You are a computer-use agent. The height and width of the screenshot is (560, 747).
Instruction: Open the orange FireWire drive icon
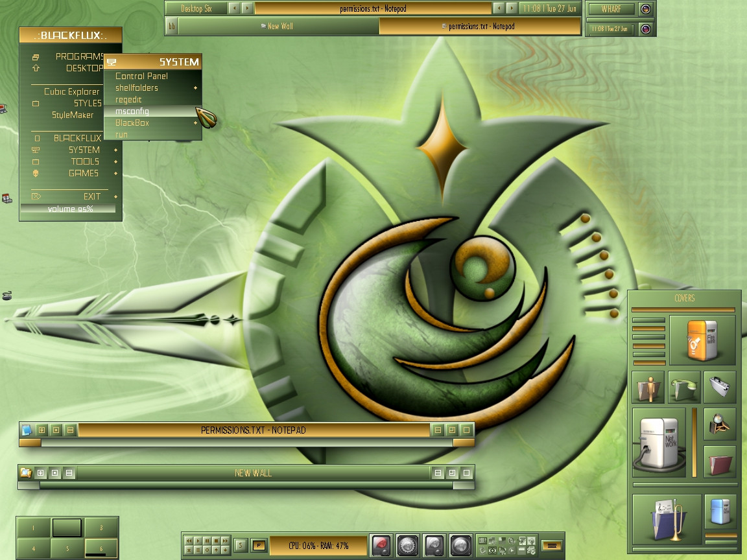[702, 340]
